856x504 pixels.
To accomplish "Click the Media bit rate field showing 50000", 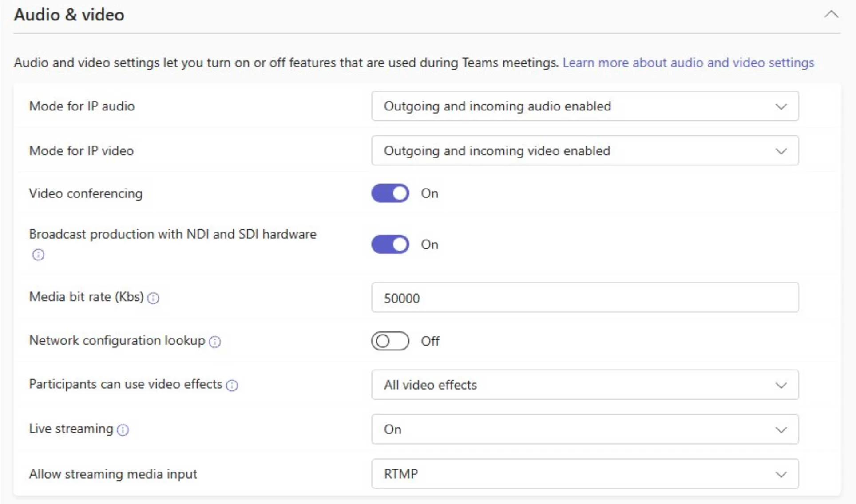I will 585,297.
